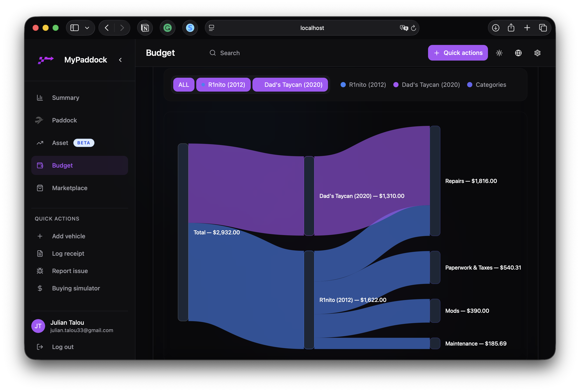Open Log receipt from Quick Actions

tap(68, 253)
